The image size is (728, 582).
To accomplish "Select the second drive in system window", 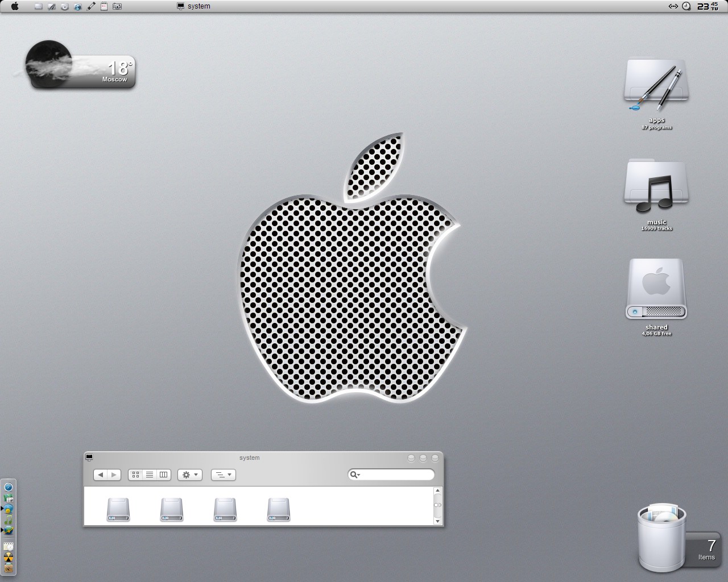I will tap(172, 510).
